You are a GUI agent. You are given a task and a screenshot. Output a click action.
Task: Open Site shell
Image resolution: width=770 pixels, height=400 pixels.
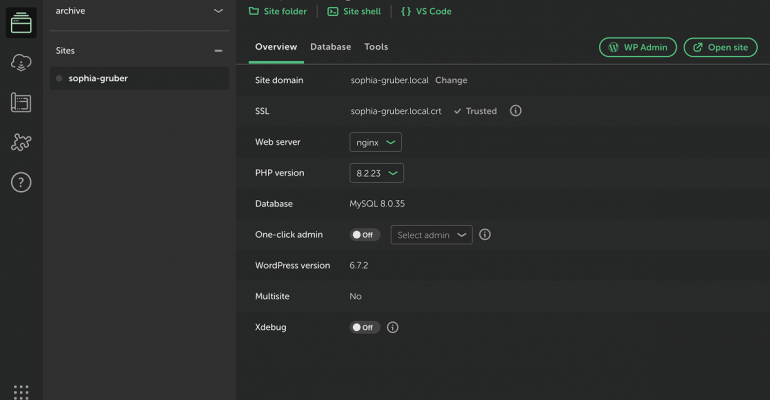pos(354,11)
